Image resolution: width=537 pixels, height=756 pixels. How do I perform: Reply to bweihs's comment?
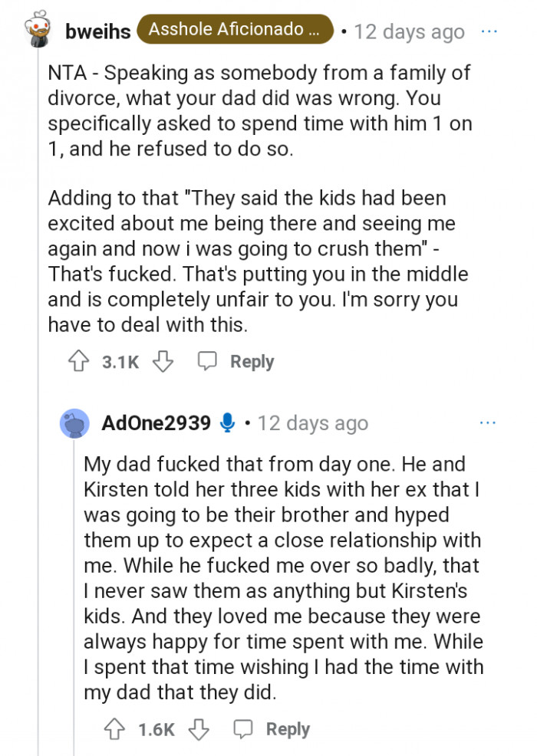pyautogui.click(x=236, y=362)
